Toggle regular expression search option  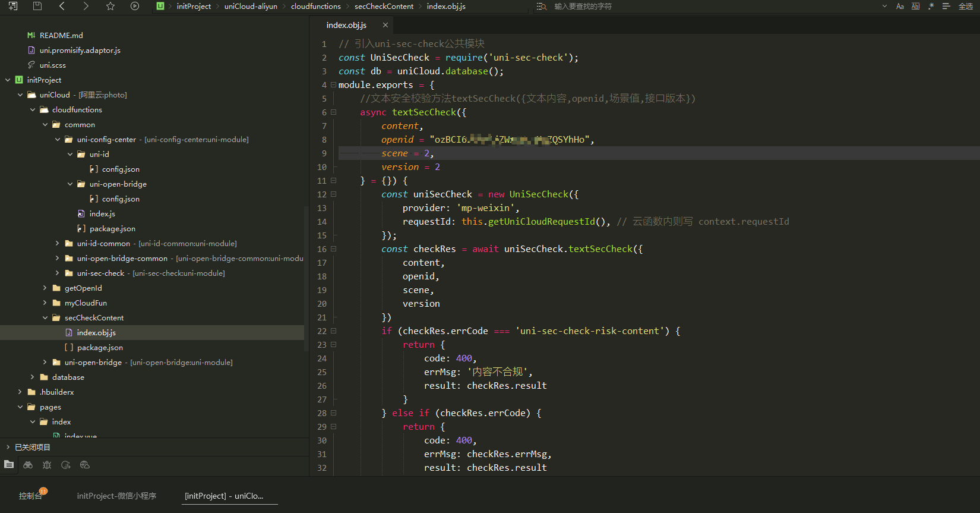click(931, 6)
